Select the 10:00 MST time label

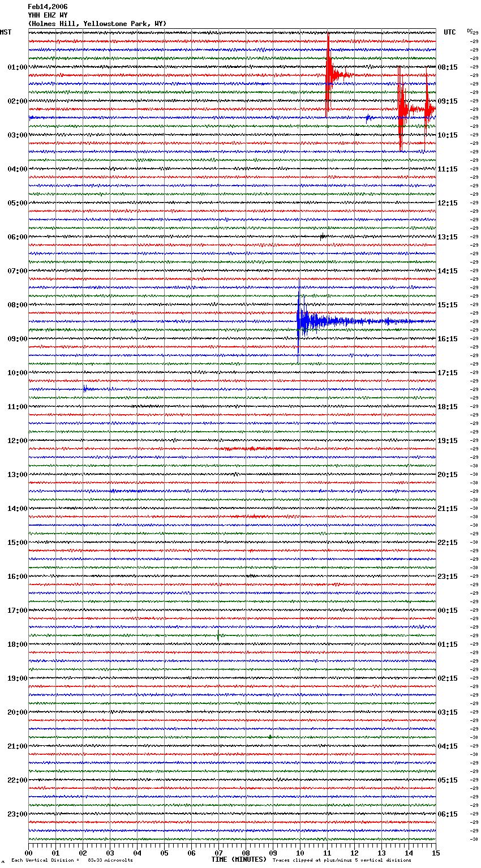pos(17,373)
